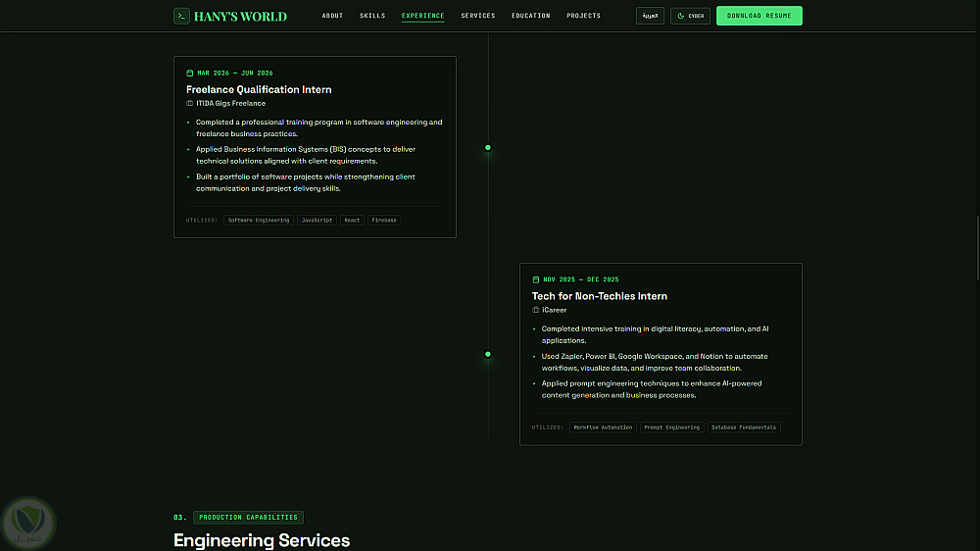Go to the Skills nav item
This screenshot has width=980, height=551.
(x=372, y=16)
